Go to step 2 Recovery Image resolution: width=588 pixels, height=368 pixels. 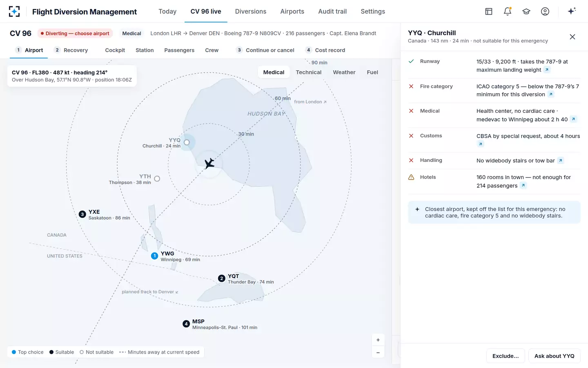point(71,50)
